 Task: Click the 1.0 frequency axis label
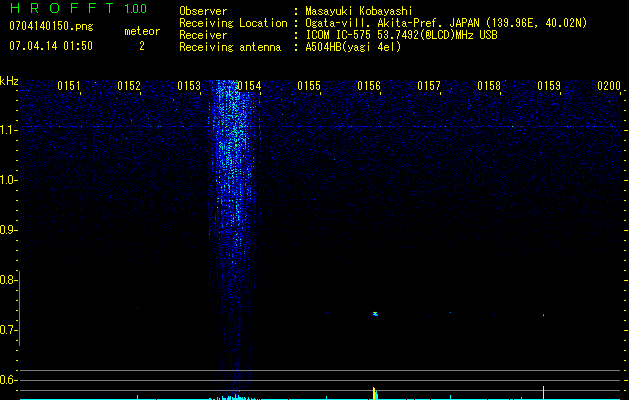[8, 180]
